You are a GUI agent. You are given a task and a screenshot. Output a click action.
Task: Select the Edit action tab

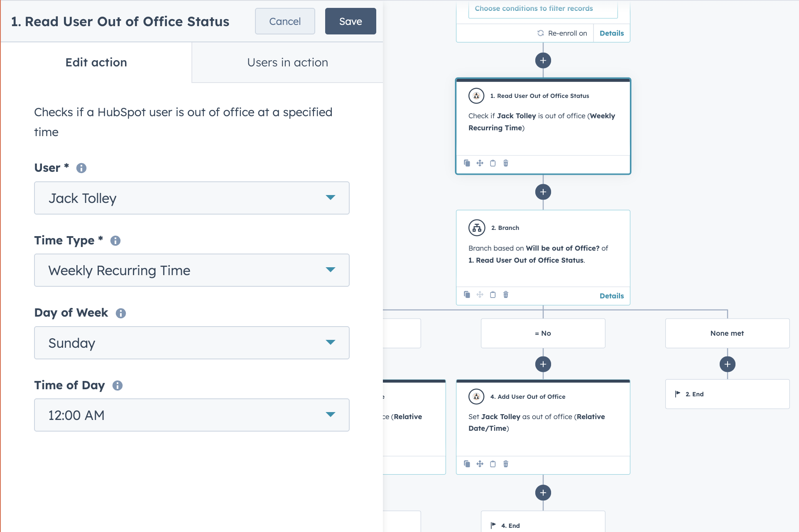click(96, 62)
